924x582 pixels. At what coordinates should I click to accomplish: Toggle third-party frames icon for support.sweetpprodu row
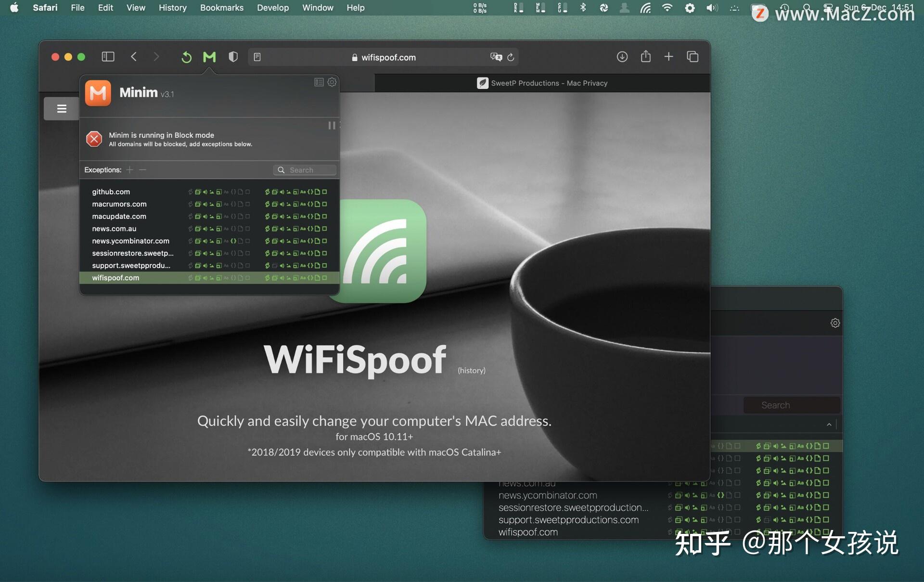tap(275, 266)
